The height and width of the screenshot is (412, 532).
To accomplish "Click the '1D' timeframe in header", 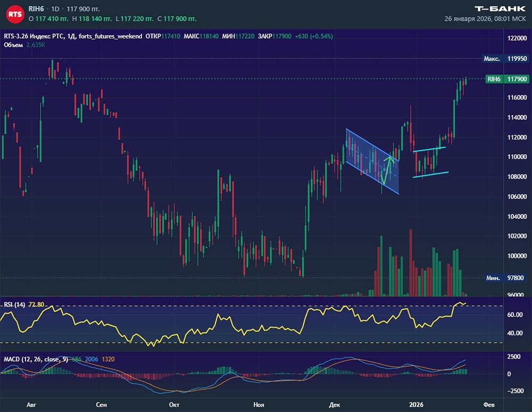I will click(x=55, y=9).
